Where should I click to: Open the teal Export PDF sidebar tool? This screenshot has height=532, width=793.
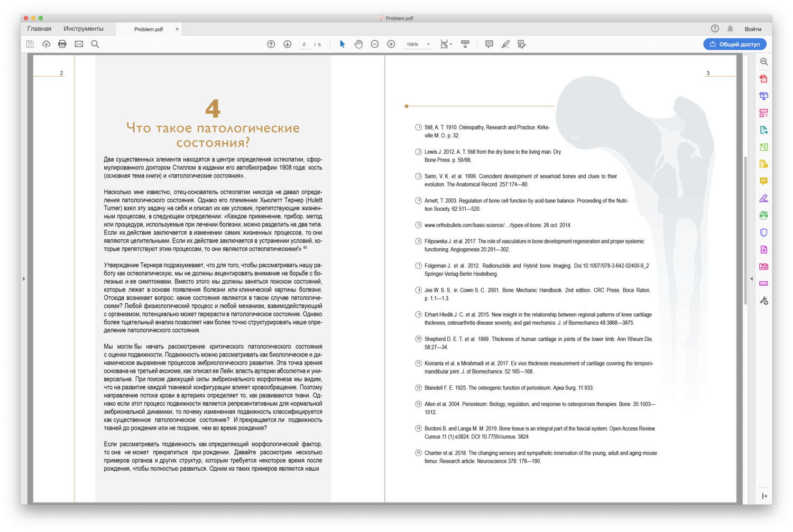click(x=764, y=130)
